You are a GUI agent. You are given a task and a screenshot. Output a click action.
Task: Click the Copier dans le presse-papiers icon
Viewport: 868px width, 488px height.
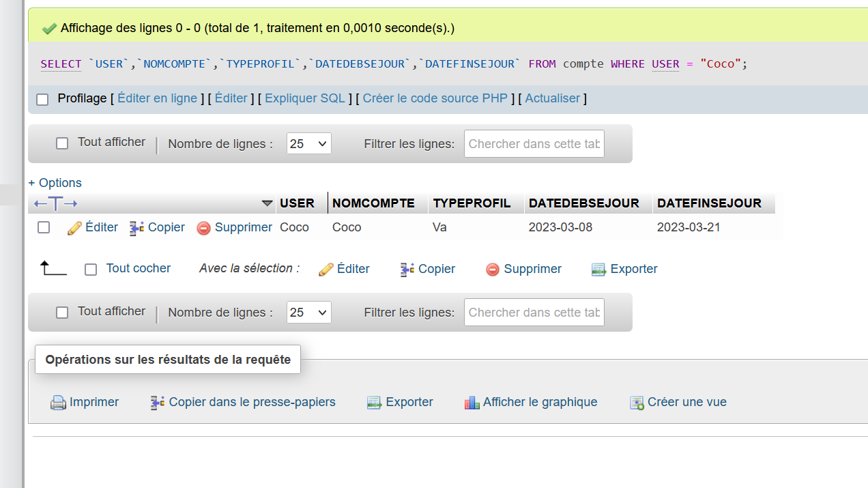[x=158, y=403]
